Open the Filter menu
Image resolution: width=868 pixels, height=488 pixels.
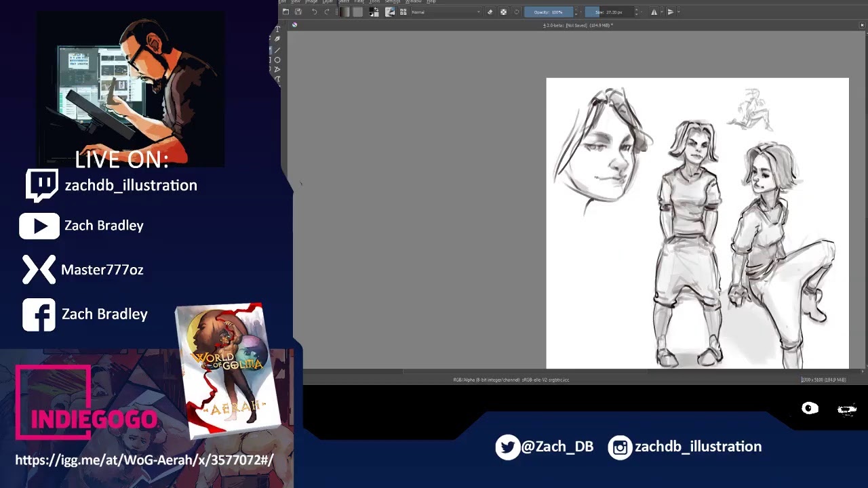(x=359, y=1)
